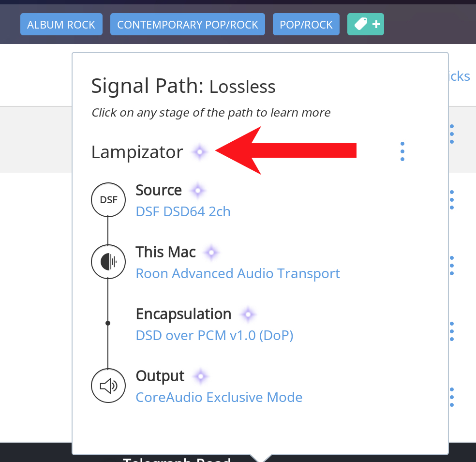Click the DSF source format icon
Screen dimensions: 476x462
tap(108, 199)
